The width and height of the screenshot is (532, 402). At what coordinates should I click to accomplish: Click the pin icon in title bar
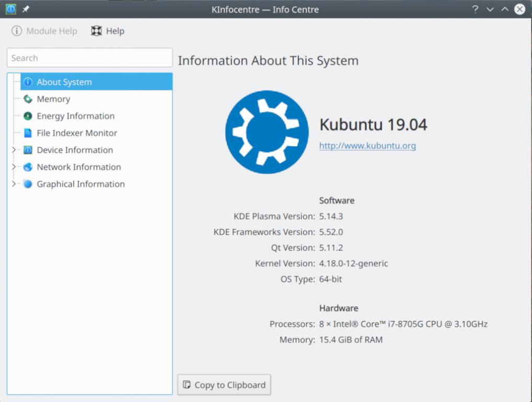[x=26, y=9]
